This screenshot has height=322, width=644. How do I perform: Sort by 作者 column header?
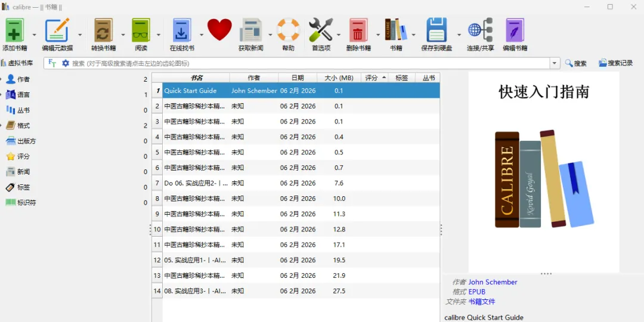tap(254, 78)
